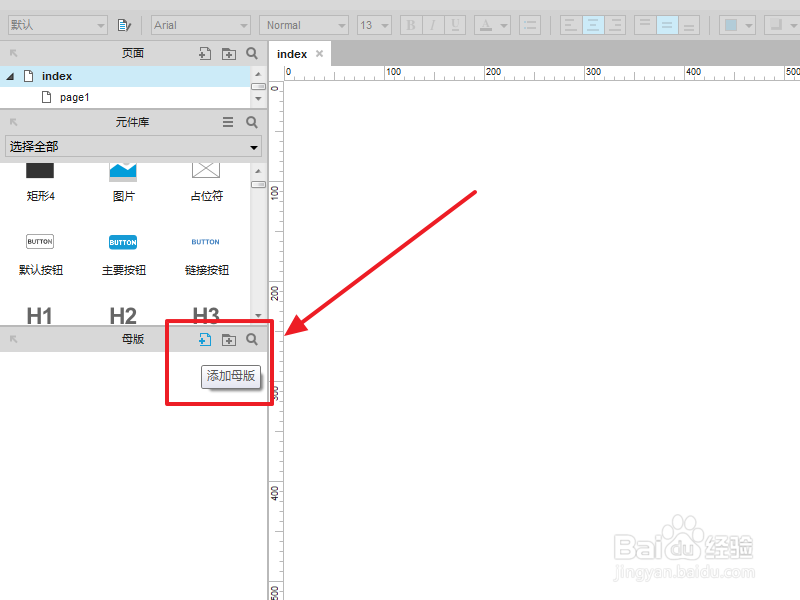The image size is (800, 600).
Task: Close the index canvas tab
Action: click(319, 54)
